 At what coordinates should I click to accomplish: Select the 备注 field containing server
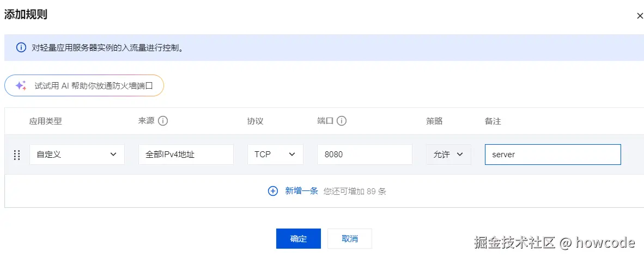click(x=552, y=155)
